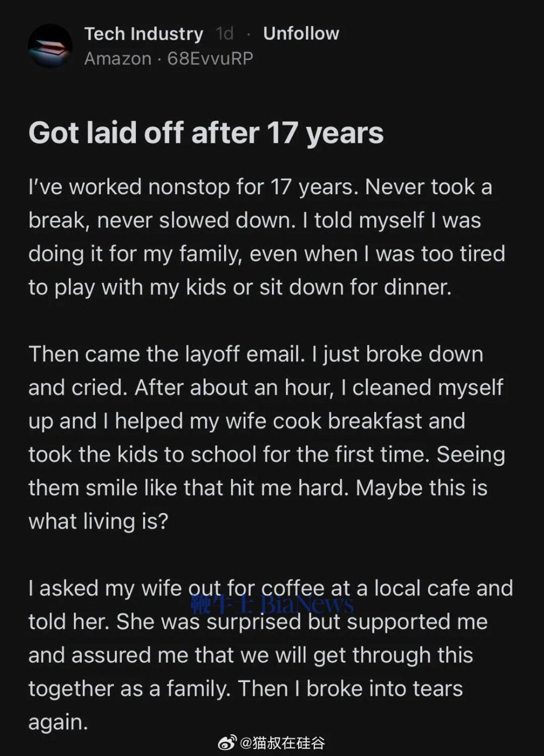This screenshot has width=544, height=756.
Task: Click the BiaNews watermark text
Action: click(307, 604)
